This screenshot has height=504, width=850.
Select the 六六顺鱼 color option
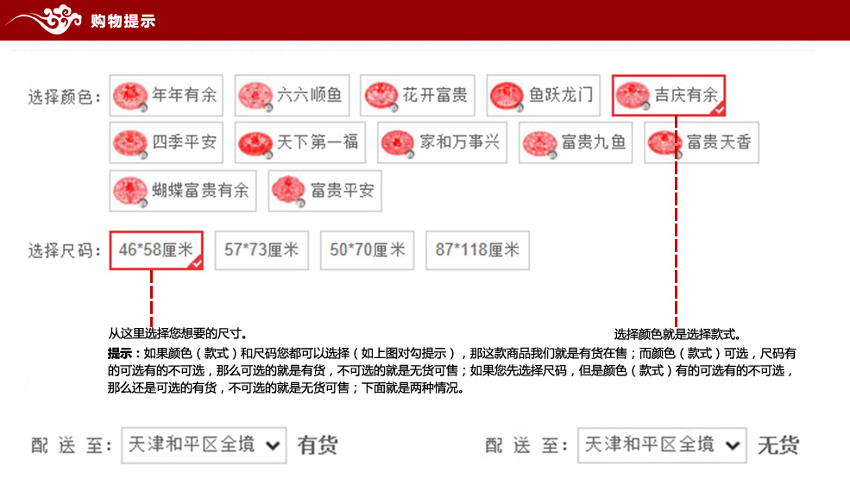[292, 96]
